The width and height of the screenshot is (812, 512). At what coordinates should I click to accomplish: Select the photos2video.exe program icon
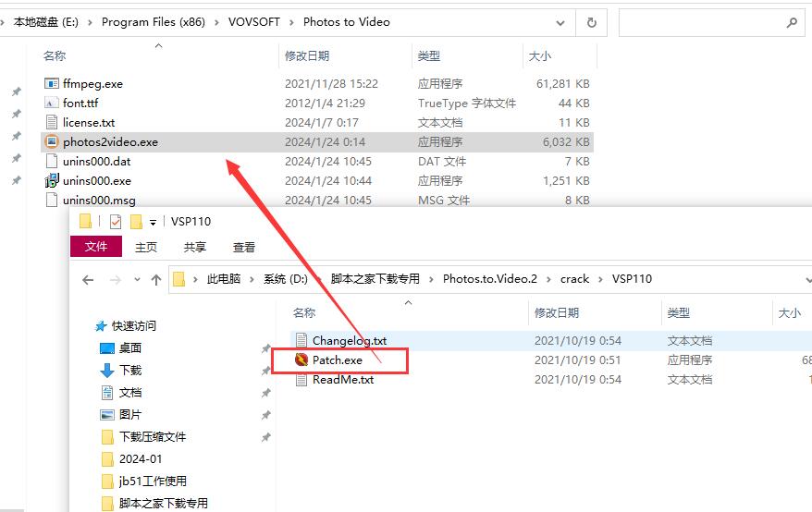pos(51,141)
